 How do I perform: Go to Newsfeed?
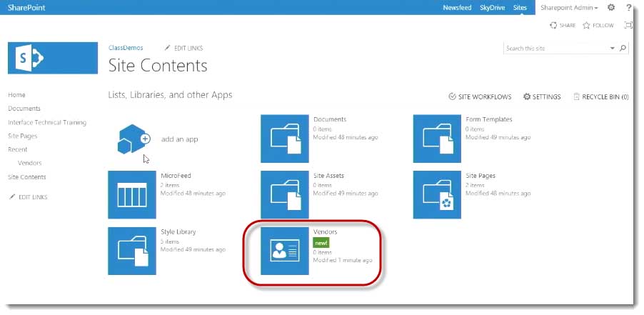(457, 8)
